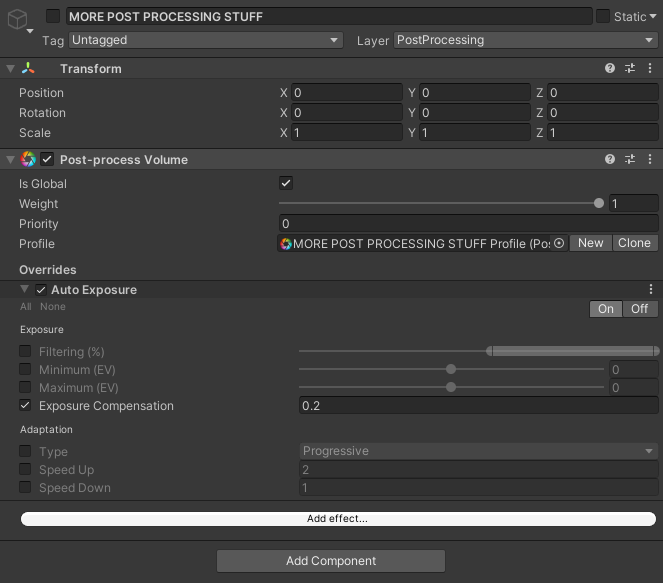Click the Position Z input field
This screenshot has width=663, height=583.
pyautogui.click(x=603, y=93)
